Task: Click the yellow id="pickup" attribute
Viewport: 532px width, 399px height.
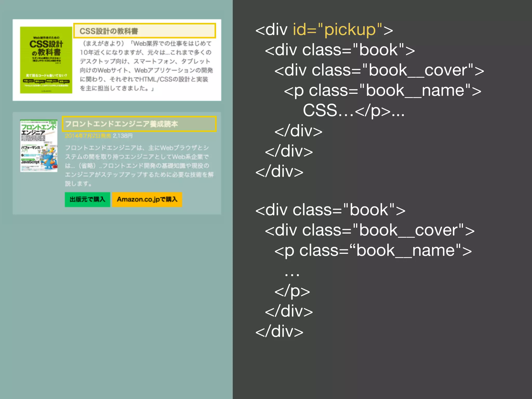Action: tap(337, 29)
